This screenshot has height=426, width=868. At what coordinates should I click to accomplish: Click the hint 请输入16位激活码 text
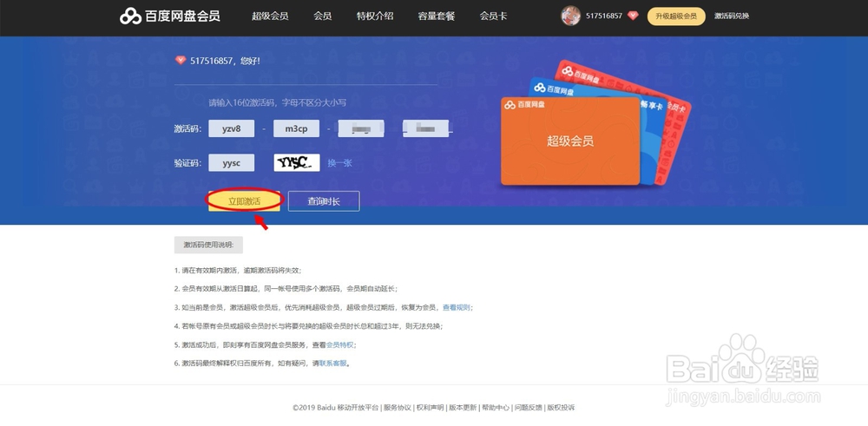278,103
